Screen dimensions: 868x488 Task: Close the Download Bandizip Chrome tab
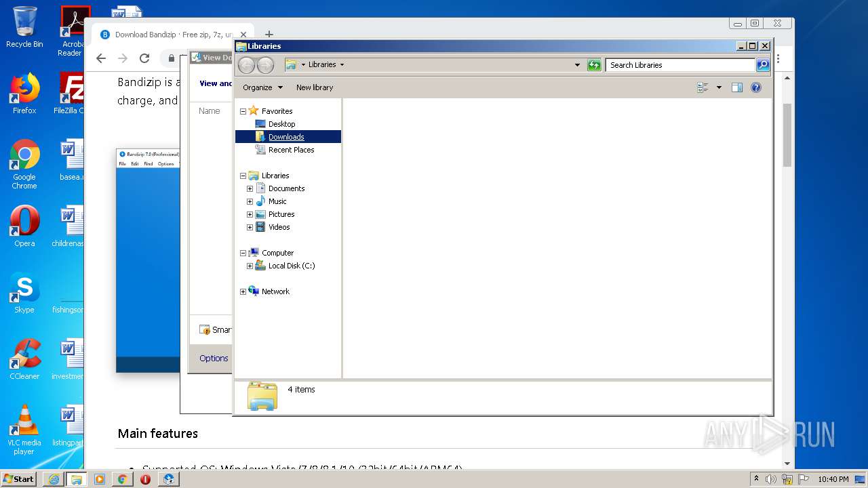pyautogui.click(x=243, y=35)
